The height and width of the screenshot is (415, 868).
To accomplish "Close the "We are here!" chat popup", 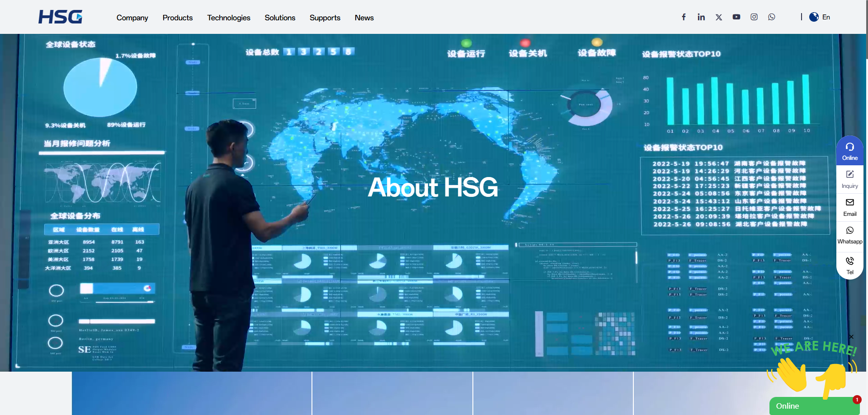I will pyautogui.click(x=851, y=337).
